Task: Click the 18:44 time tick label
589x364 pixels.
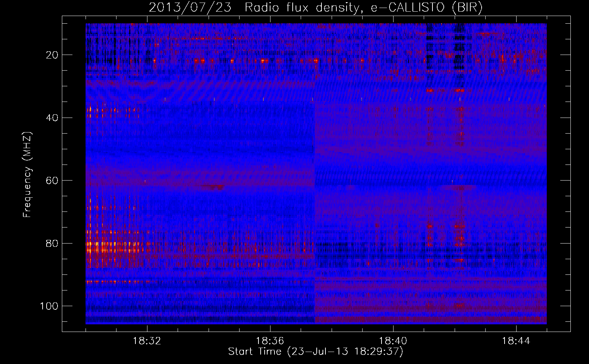Action: [x=516, y=341]
